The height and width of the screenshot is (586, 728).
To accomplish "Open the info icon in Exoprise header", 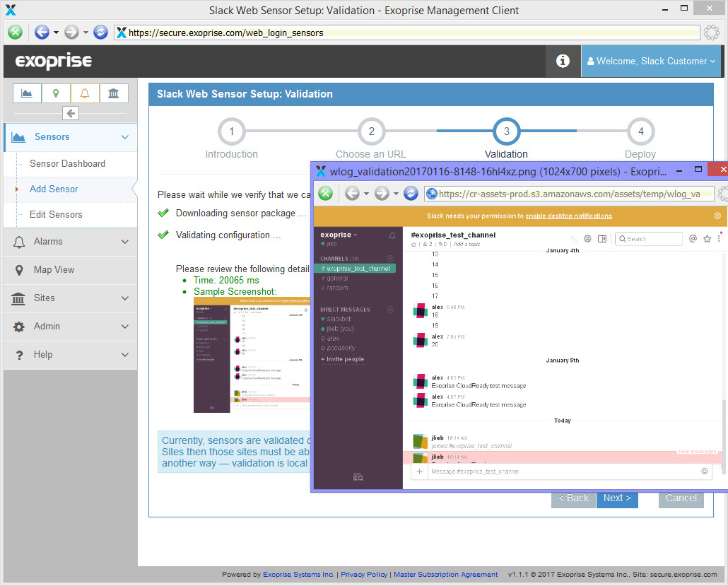I will pyautogui.click(x=563, y=61).
